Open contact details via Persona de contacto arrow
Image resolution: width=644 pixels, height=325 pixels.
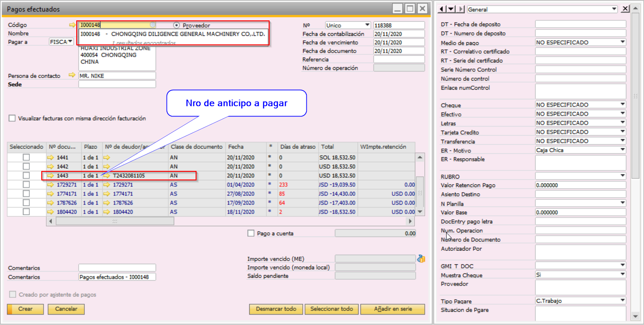point(72,75)
